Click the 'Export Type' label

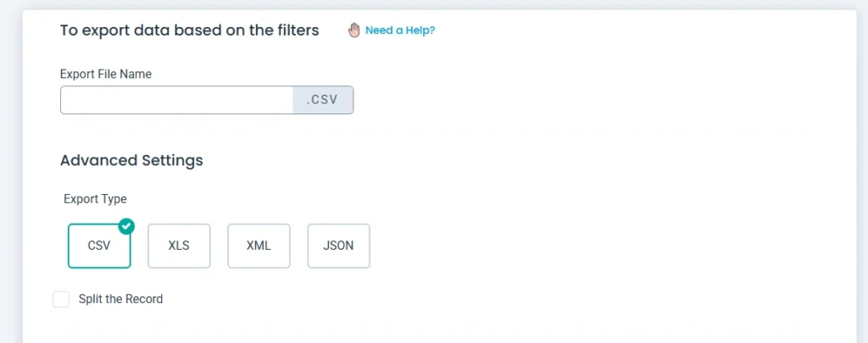[95, 199]
